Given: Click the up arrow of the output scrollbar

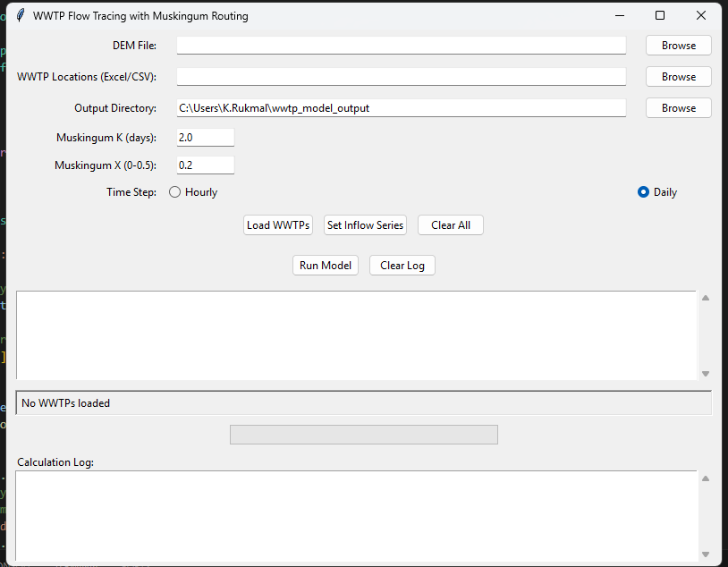Looking at the screenshot, I should [x=706, y=297].
